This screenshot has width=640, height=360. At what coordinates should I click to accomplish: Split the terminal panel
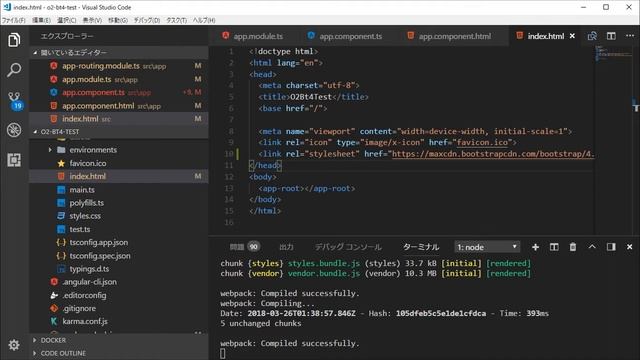pyautogui.click(x=554, y=247)
